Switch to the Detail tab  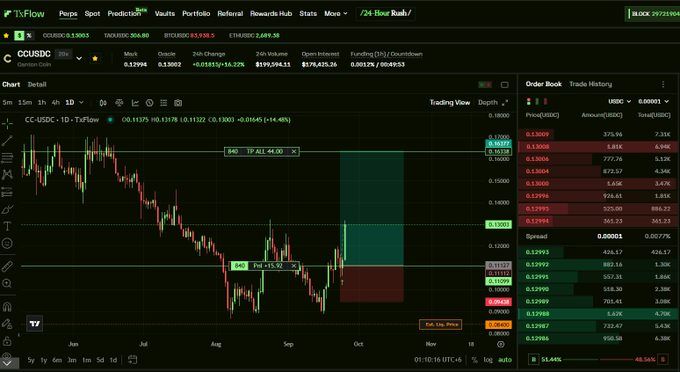[x=37, y=85]
